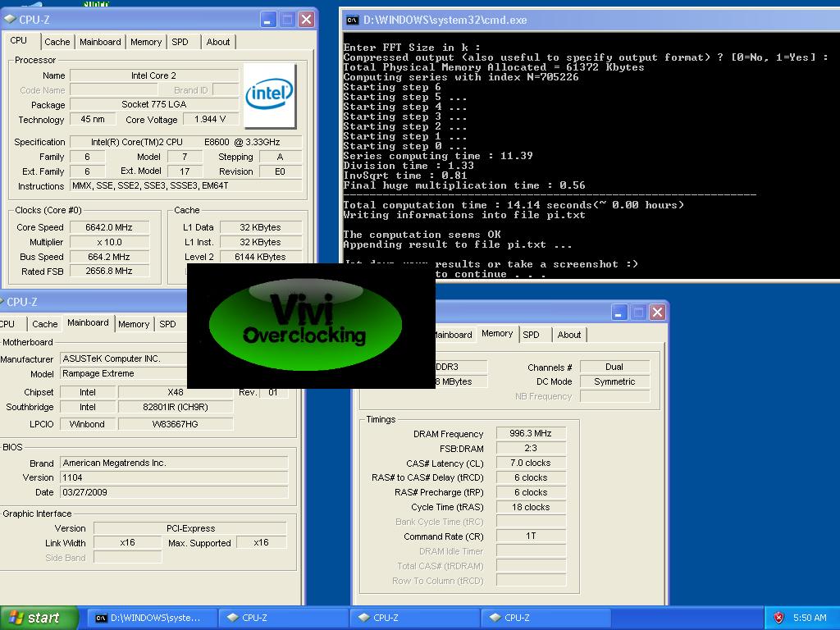Click the Core Speed value 6642.0 MHz
This screenshot has height=630, width=840.
(109, 227)
